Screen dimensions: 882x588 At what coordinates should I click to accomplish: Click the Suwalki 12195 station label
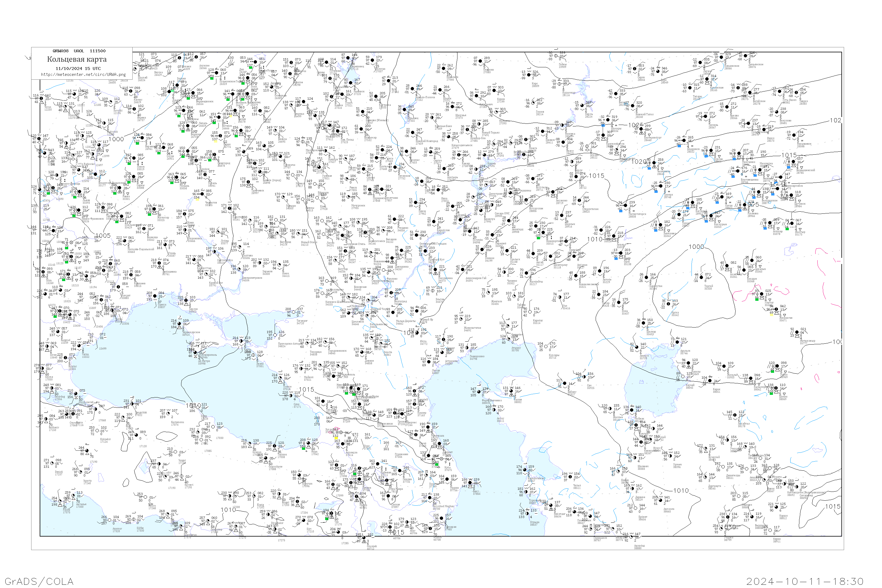(117, 112)
